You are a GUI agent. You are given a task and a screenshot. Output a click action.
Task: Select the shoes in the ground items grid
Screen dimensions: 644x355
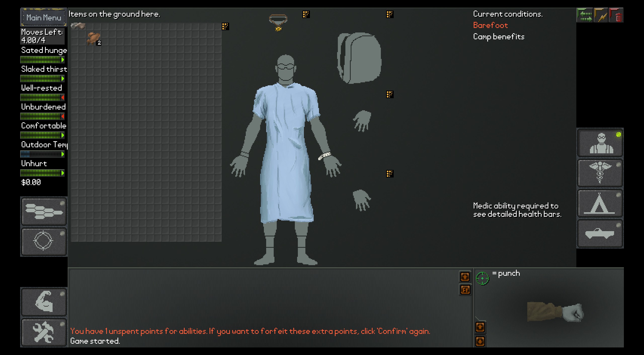pos(93,39)
